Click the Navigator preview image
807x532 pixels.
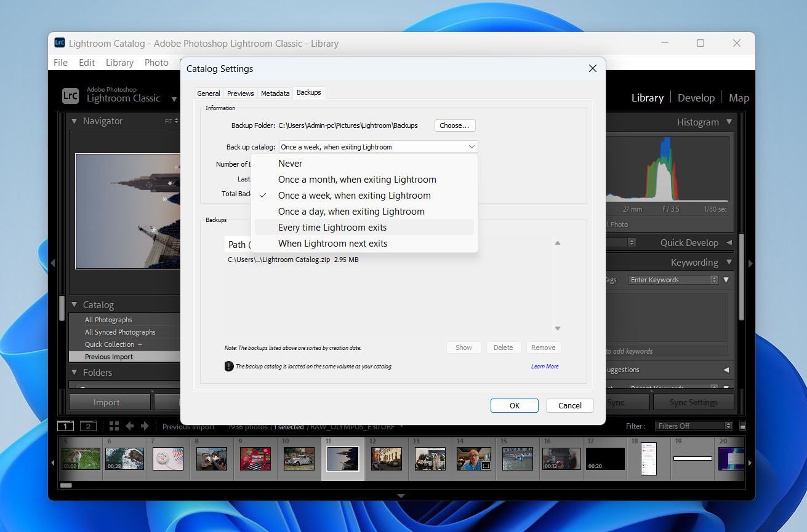(127, 211)
